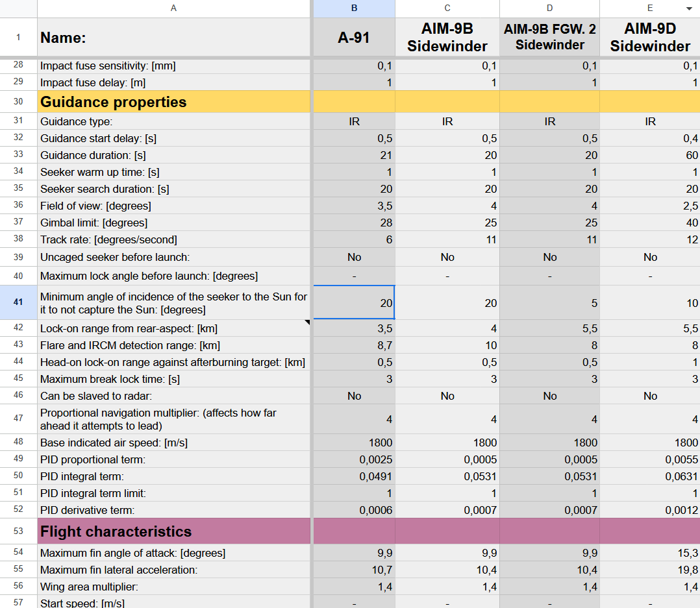Click 'Seeker warm up time: [s]' cell
The height and width of the screenshot is (608, 700).
point(173,172)
